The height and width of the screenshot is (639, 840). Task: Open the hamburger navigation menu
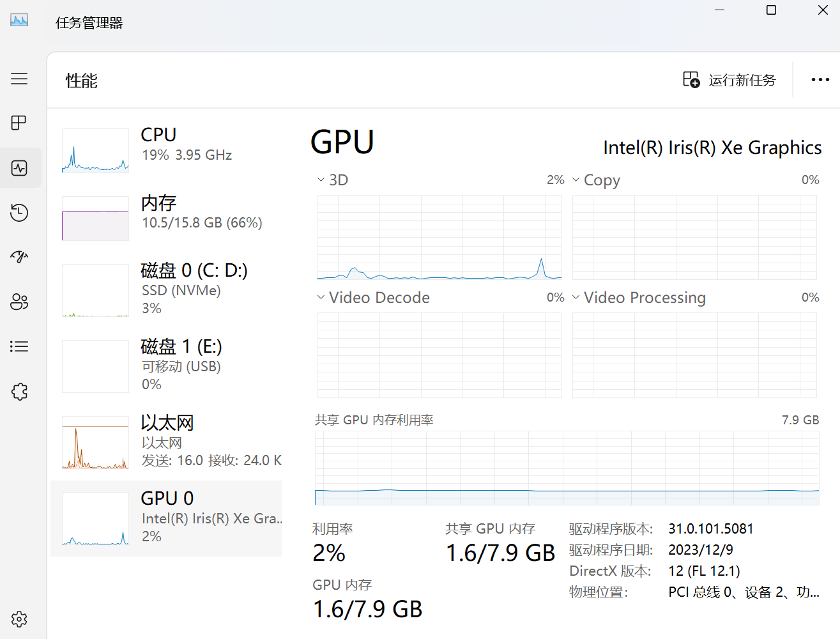(x=19, y=79)
